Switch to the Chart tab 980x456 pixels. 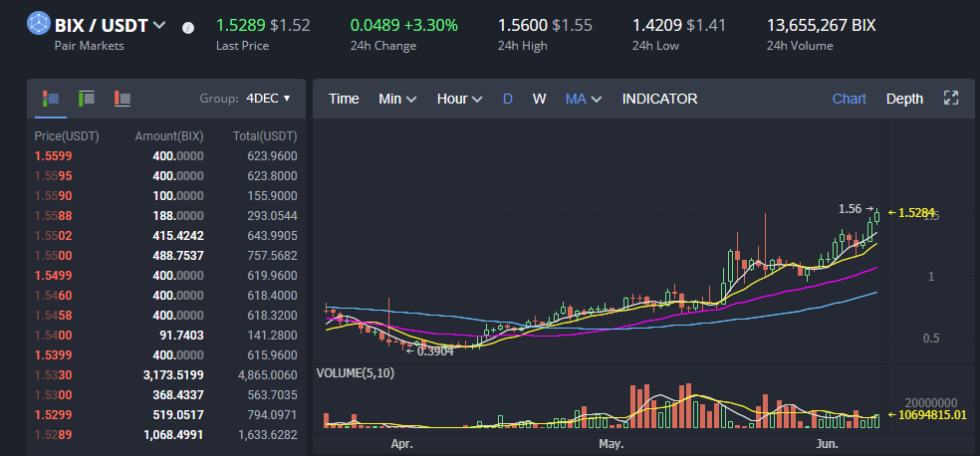click(849, 99)
